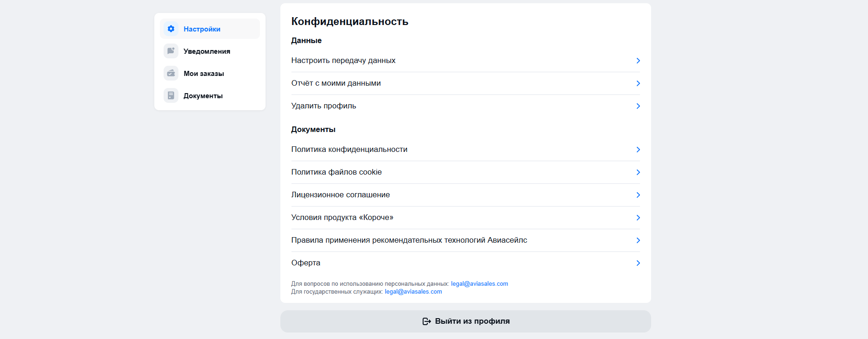The image size is (868, 339).
Task: Click the logout icon in Выйти из профиля
Action: pyautogui.click(x=426, y=321)
